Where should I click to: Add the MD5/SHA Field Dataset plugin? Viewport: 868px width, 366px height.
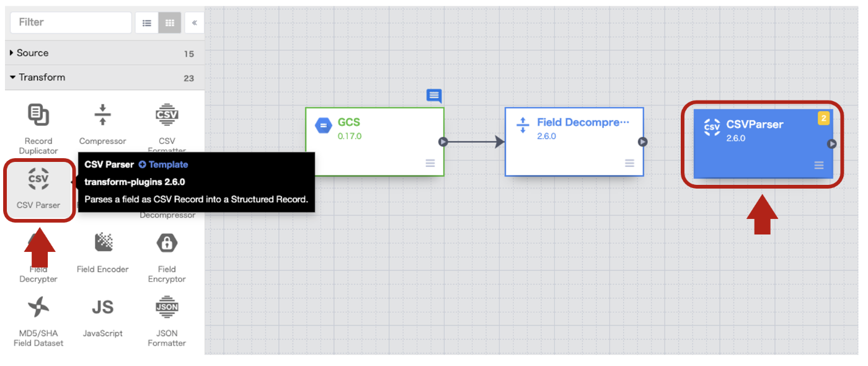click(38, 321)
